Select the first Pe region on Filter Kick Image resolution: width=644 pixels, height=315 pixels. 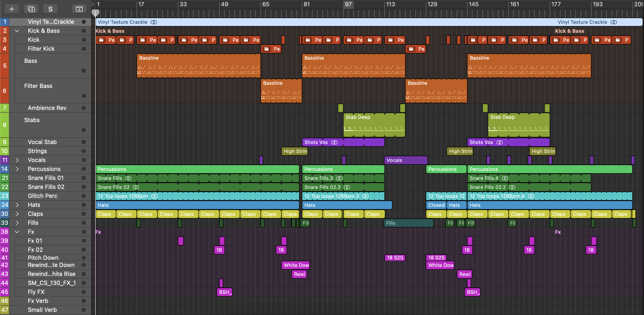271,49
